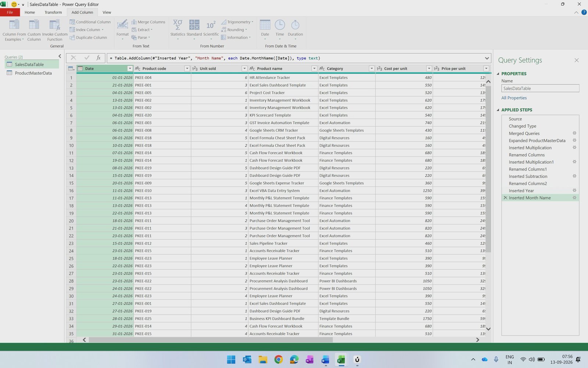Click Invoke Custom Function icon
Image resolution: width=588 pixels, height=368 pixels.
point(55,25)
